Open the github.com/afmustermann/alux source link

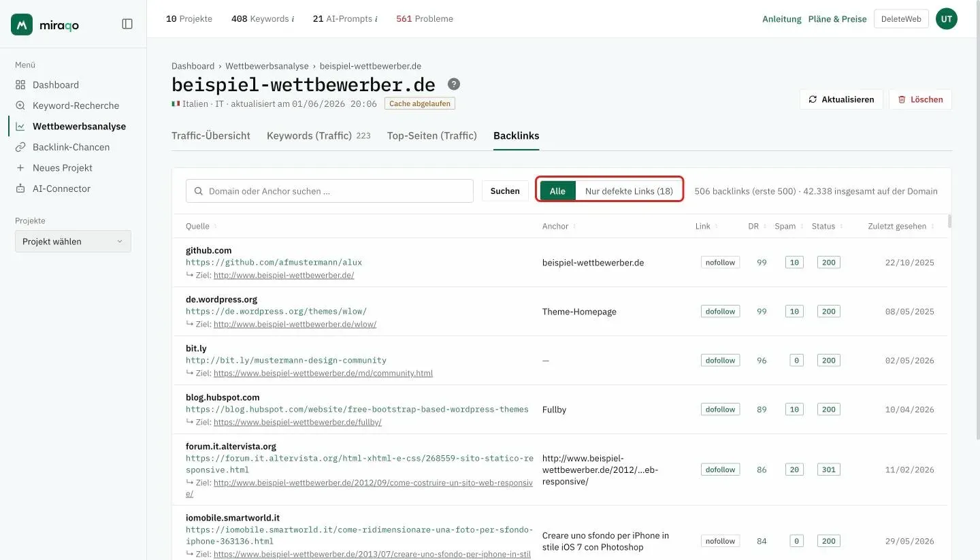point(274,262)
